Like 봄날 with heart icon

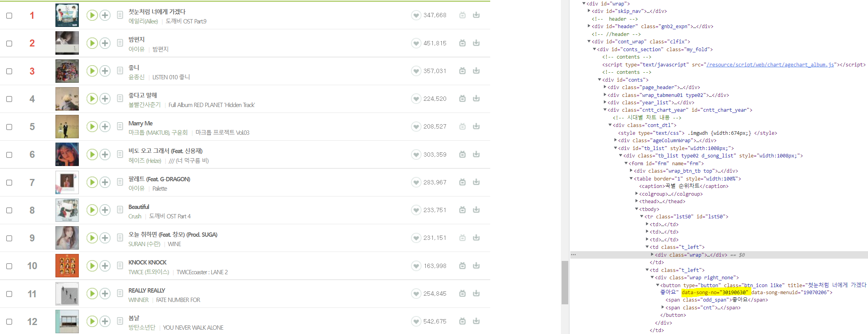point(416,321)
